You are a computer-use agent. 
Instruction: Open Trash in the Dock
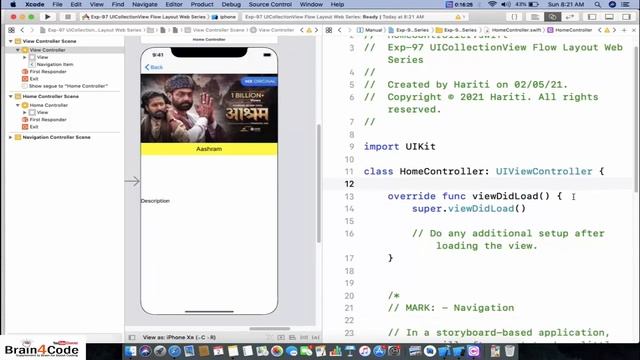coord(510,351)
